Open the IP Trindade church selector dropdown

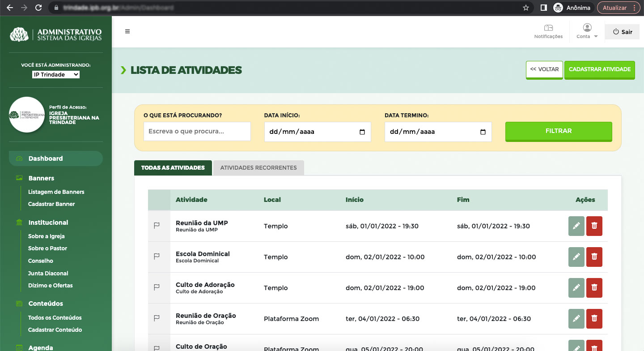point(56,75)
